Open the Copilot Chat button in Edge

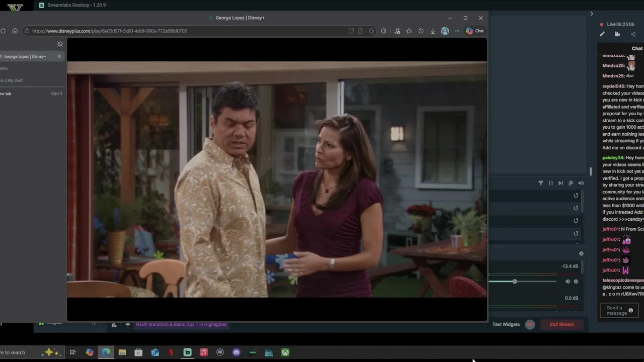click(x=474, y=31)
